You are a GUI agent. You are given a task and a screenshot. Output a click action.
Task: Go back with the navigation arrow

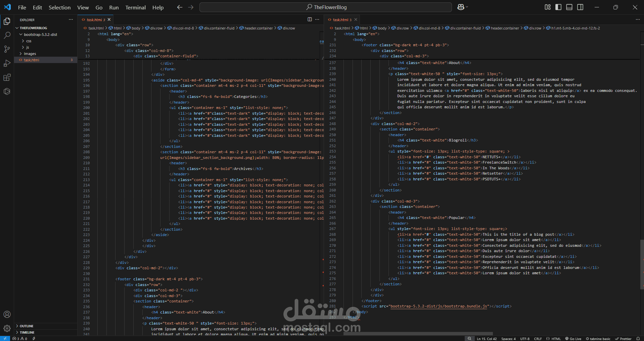[180, 7]
